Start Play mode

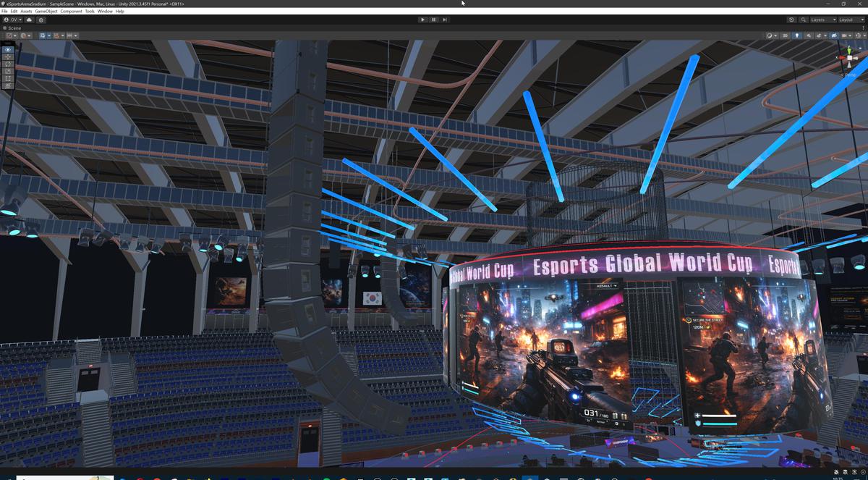point(422,20)
